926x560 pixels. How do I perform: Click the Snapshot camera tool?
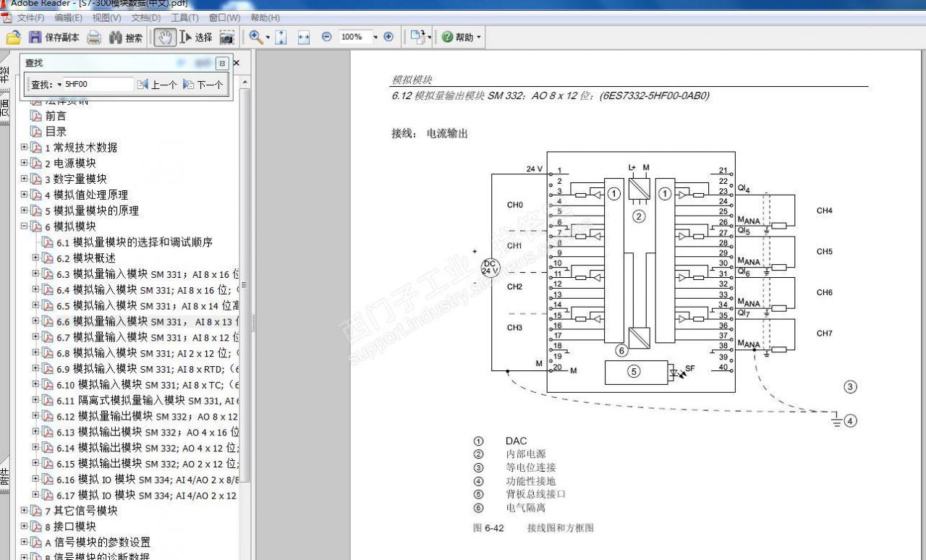(227, 38)
